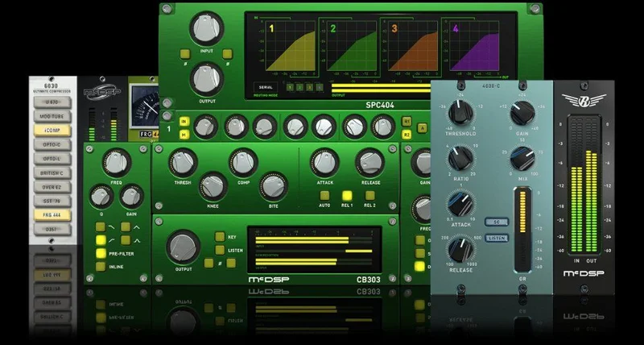
Task: Click the CB303 level meter display
Action: tap(315, 250)
